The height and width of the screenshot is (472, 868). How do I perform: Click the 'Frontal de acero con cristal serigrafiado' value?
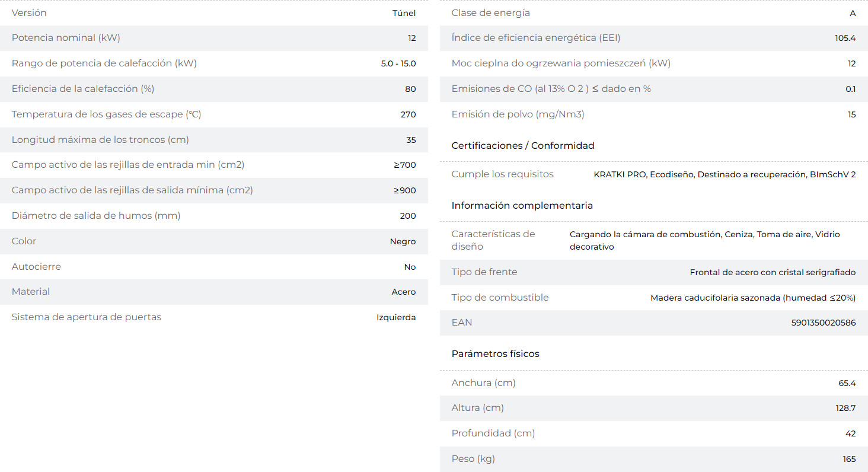(773, 272)
